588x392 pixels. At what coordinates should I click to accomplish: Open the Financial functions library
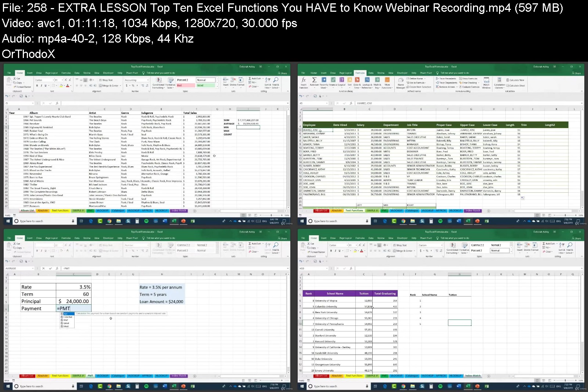click(333, 83)
